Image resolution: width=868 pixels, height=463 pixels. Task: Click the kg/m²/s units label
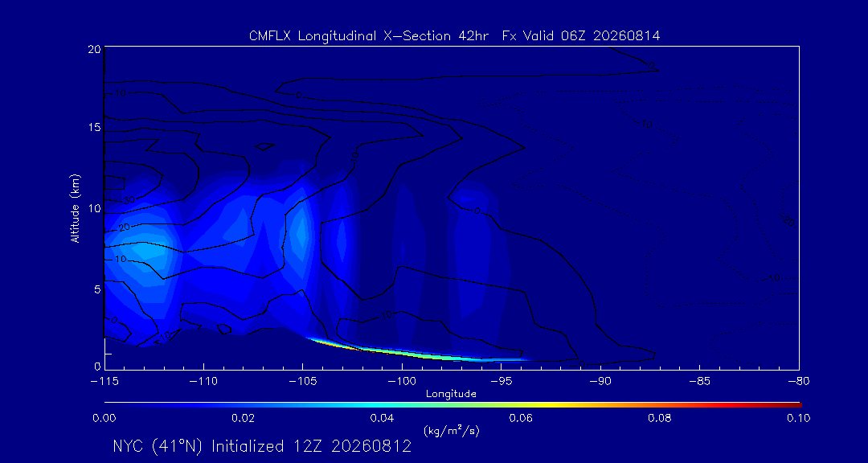click(451, 431)
